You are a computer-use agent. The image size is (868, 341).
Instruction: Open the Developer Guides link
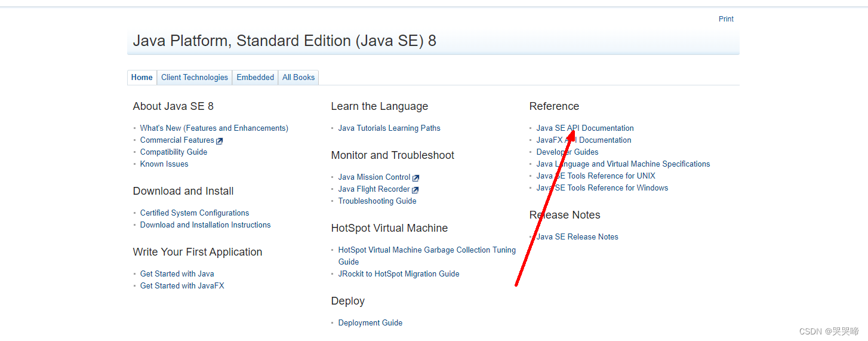tap(567, 152)
